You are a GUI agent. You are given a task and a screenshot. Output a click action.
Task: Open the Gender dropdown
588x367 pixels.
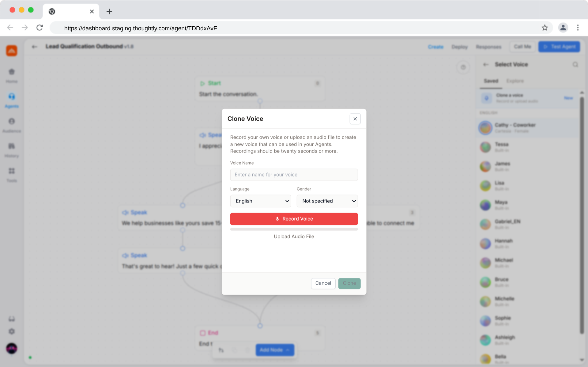click(327, 201)
